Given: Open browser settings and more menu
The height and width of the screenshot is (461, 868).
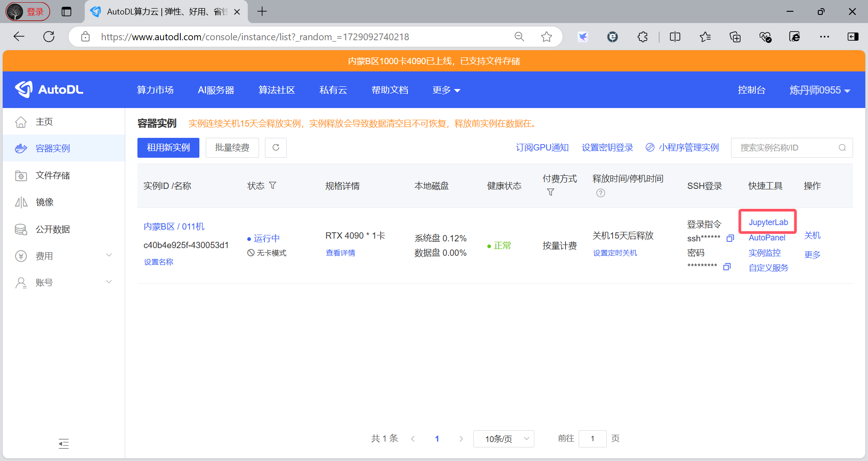Looking at the screenshot, I should coord(825,37).
